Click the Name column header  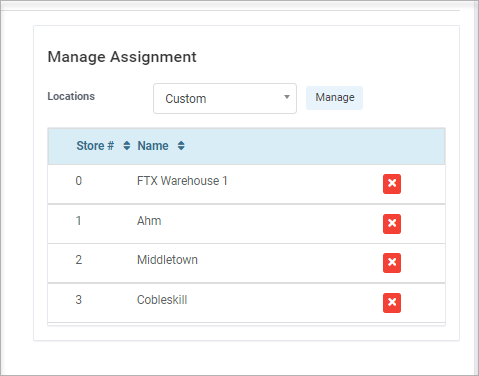[x=153, y=146]
